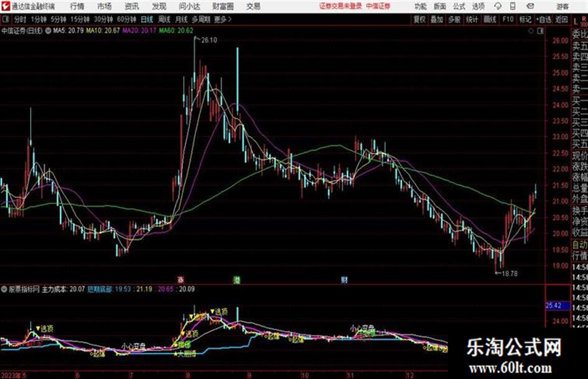588x379 pixels.
Task: Click the green 港 marker below the chart
Action: [x=236, y=279]
